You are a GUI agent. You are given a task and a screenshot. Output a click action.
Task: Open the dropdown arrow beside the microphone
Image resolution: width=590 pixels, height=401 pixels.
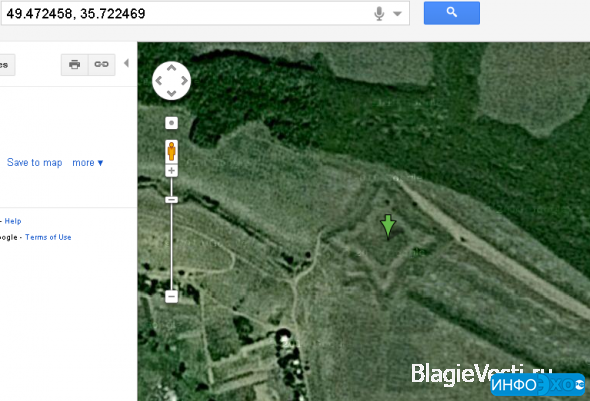coord(397,14)
